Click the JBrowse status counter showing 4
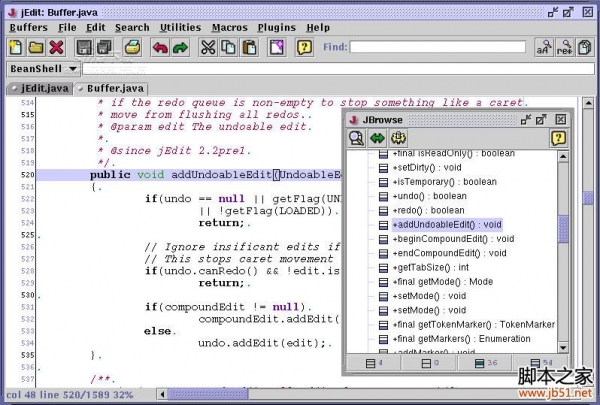Viewport: 600px width, 405px height. (374, 363)
